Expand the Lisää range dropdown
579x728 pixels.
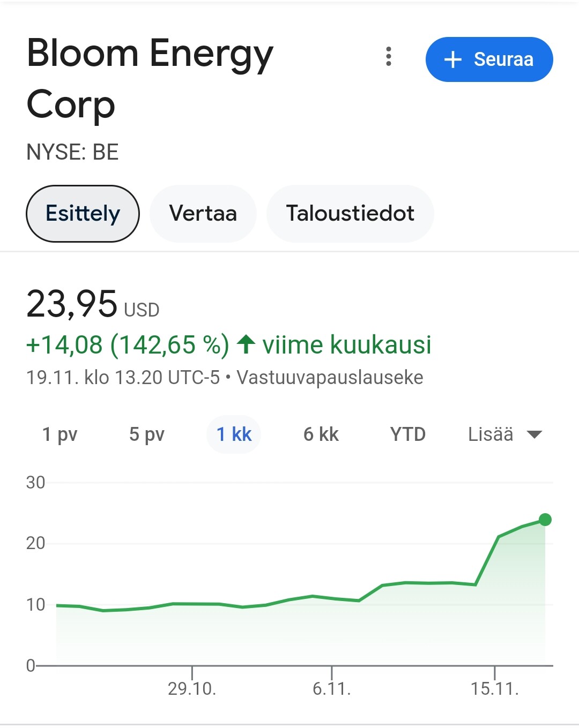pyautogui.click(x=491, y=434)
